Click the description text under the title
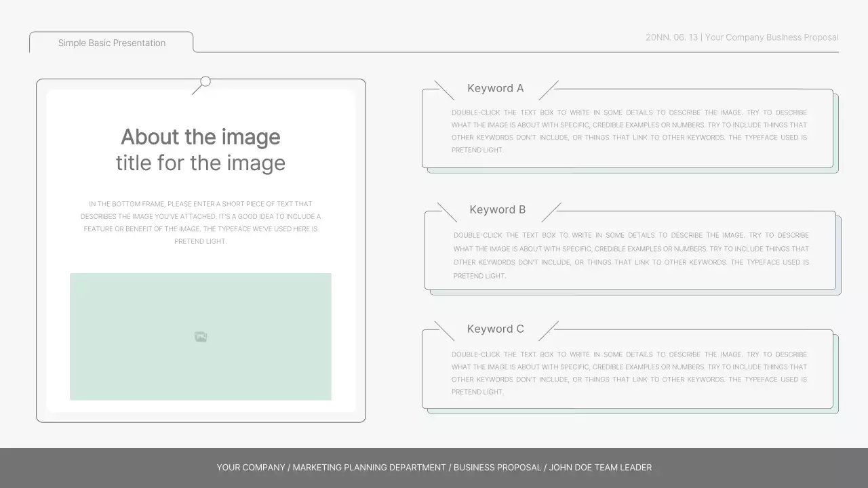The image size is (868, 488). tap(200, 222)
